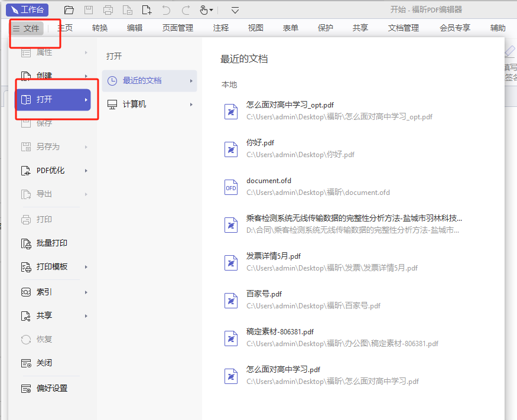This screenshot has width=517, height=420.
Task: Click the PDF icon beside 百家号.pdf
Action: click(x=231, y=301)
